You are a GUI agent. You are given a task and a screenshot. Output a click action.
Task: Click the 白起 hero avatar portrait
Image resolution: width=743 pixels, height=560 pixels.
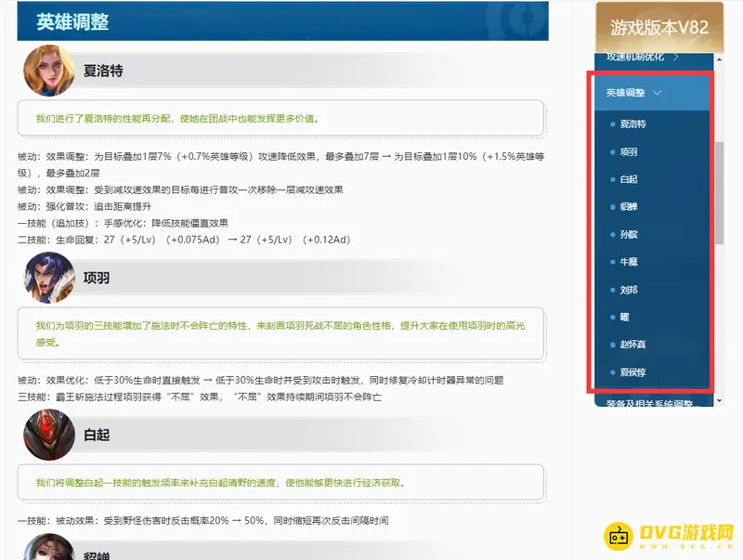click(48, 435)
